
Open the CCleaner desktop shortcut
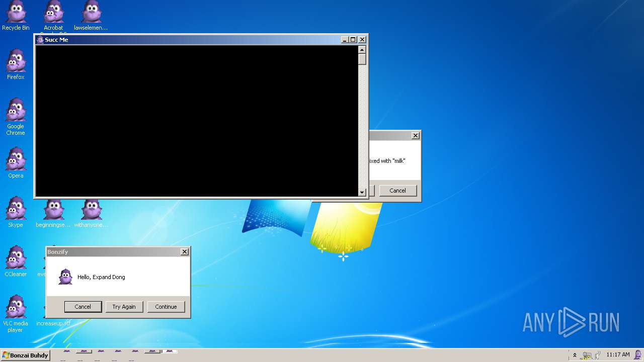(16, 261)
